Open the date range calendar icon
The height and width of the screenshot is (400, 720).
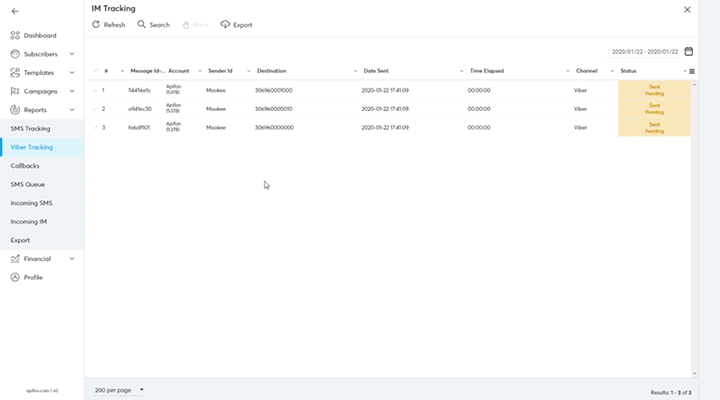pos(688,51)
